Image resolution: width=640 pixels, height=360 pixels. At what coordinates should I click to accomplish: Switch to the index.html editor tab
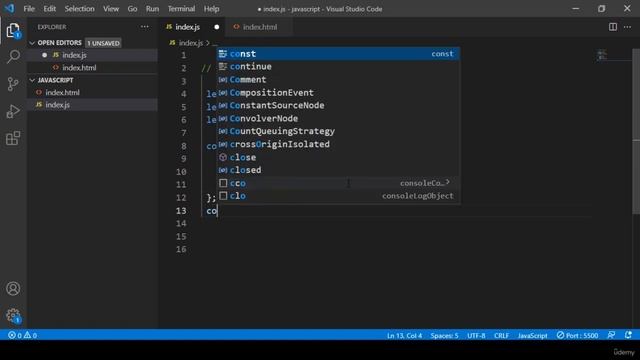[x=260, y=27]
